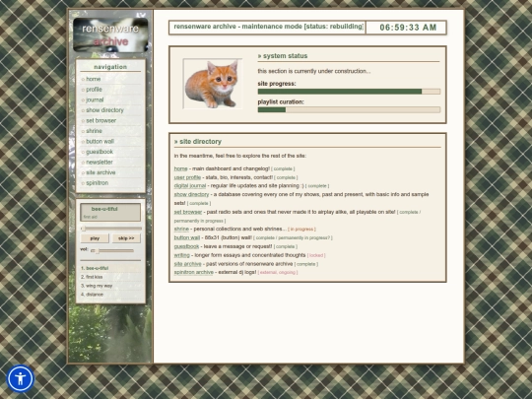Open shrine in navigation menu
The height and width of the screenshot is (399, 532).
[94, 131]
